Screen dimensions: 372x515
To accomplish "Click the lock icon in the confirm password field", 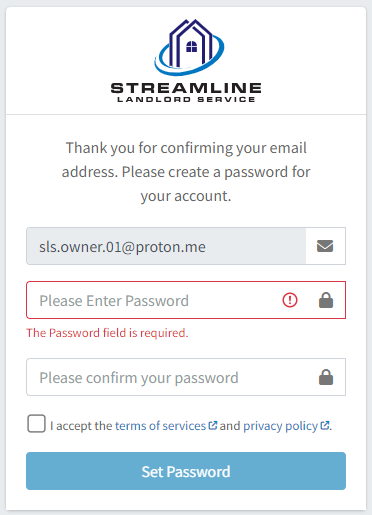I will [326, 377].
